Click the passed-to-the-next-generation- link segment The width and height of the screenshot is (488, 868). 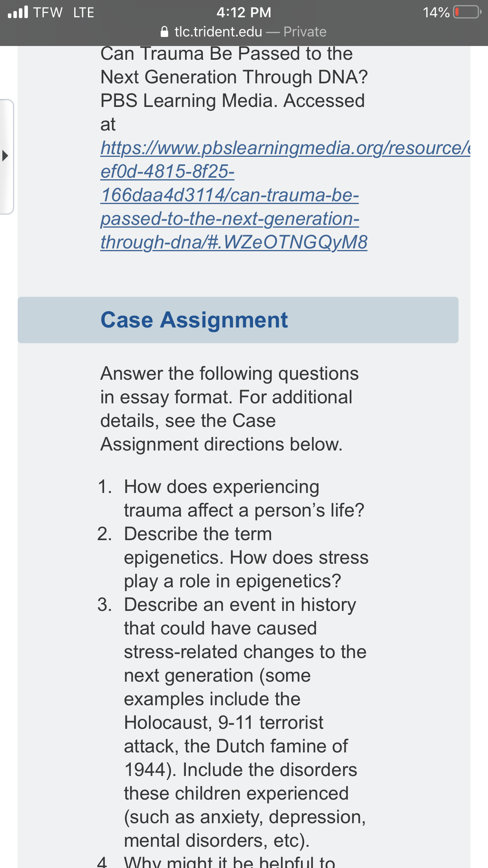tap(230, 219)
